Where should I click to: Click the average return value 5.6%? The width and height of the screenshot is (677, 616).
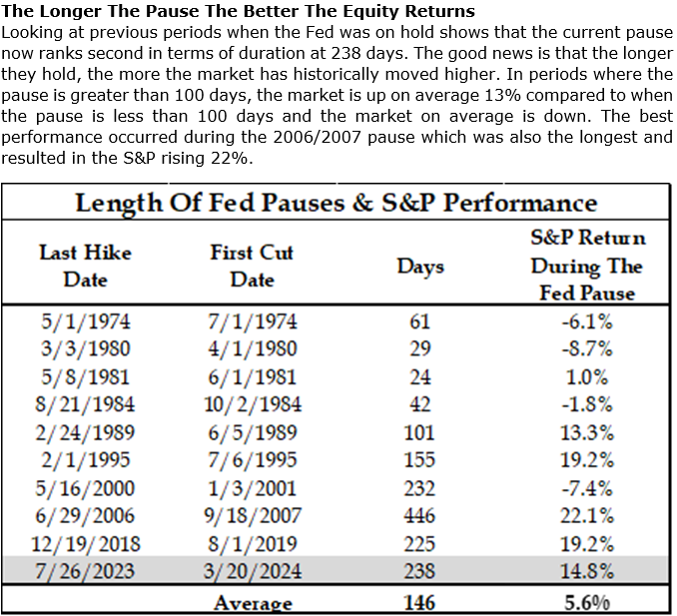pos(585,602)
